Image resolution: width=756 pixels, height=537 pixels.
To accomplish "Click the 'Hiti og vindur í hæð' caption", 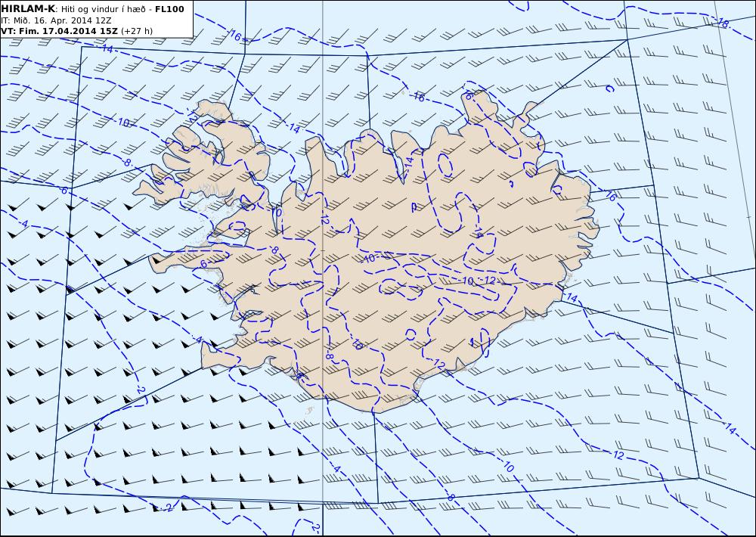I will point(103,9).
